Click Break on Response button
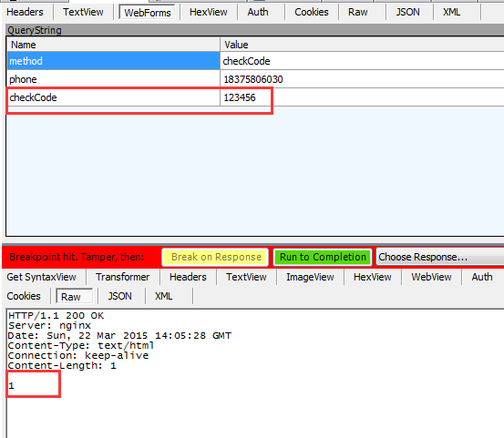The width and height of the screenshot is (504, 438). pyautogui.click(x=215, y=257)
